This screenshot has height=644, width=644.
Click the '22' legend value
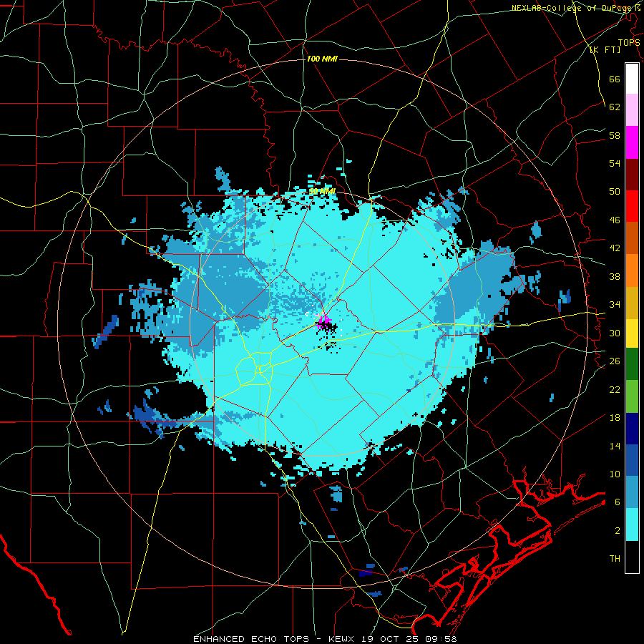coord(615,389)
